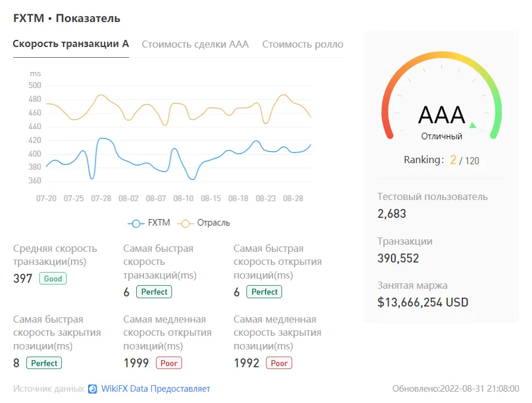Select ranking value 2 / 120

tap(465, 160)
